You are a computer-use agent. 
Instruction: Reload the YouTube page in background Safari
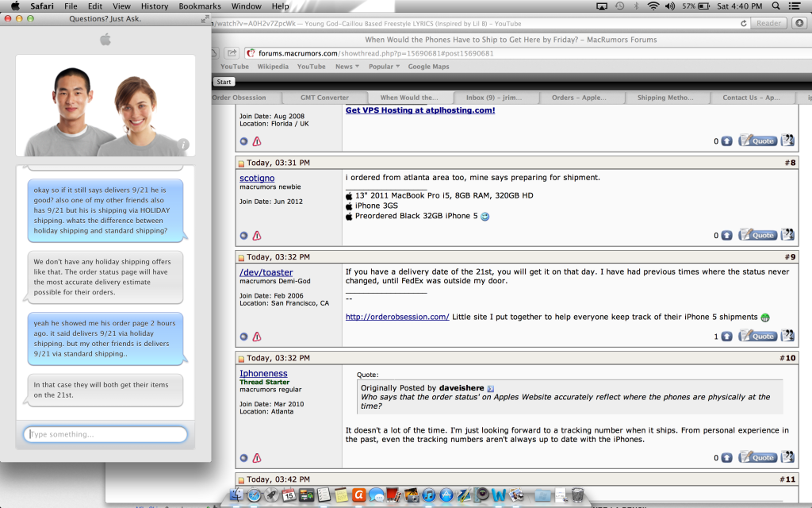pyautogui.click(x=744, y=23)
